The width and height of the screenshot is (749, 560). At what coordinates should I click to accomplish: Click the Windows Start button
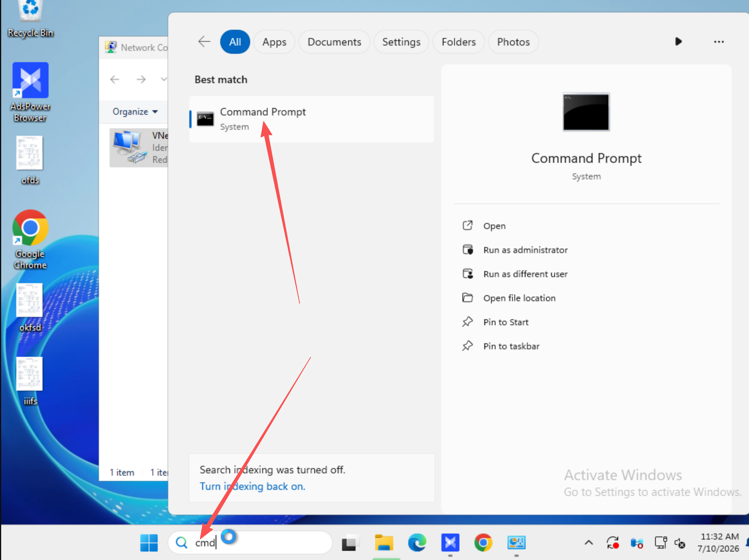pos(149,543)
